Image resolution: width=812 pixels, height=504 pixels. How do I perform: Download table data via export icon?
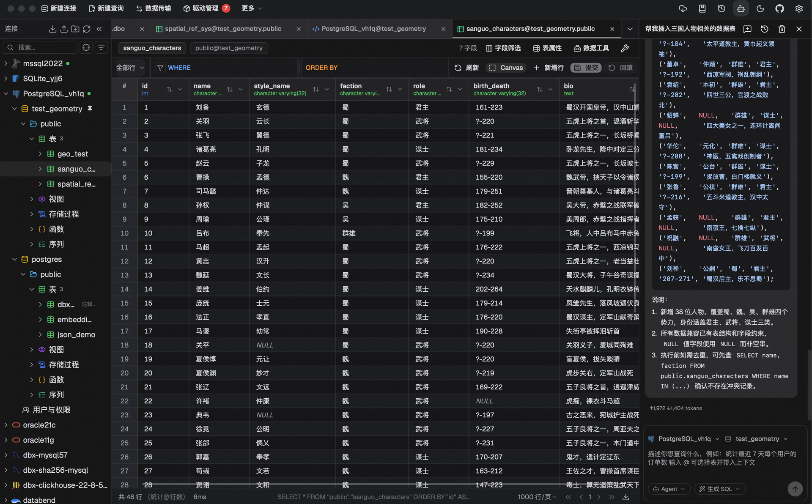[x=626, y=497]
